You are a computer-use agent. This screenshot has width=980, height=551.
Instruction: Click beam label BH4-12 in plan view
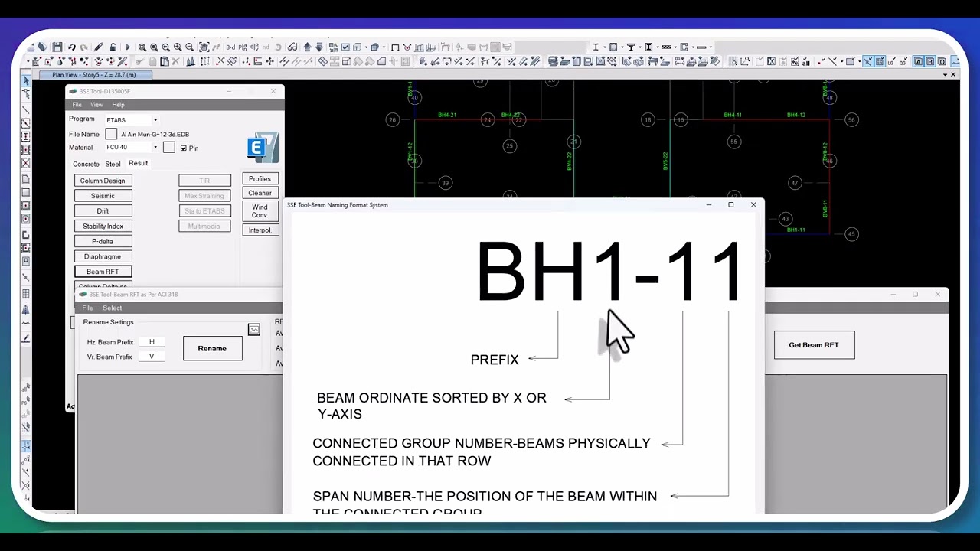(796, 115)
